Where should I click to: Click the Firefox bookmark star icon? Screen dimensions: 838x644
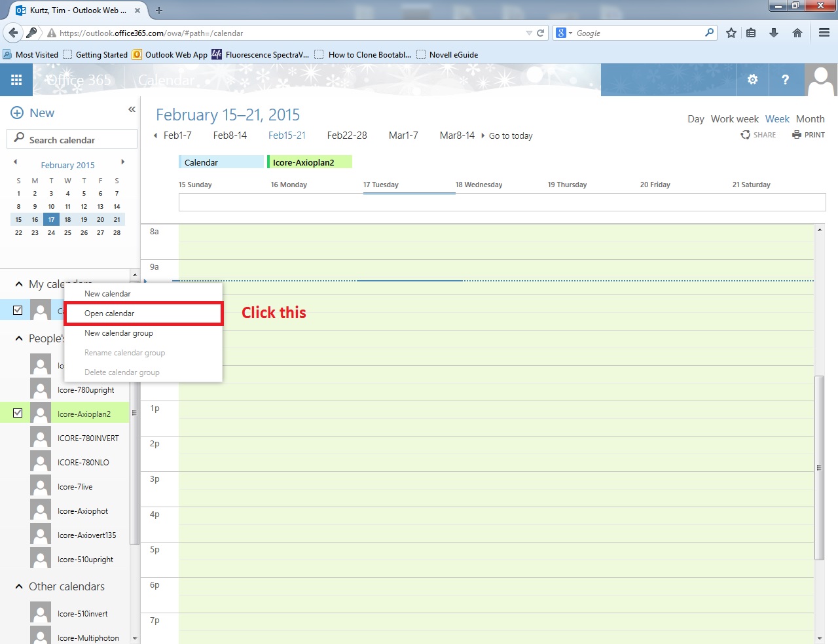[731, 33]
